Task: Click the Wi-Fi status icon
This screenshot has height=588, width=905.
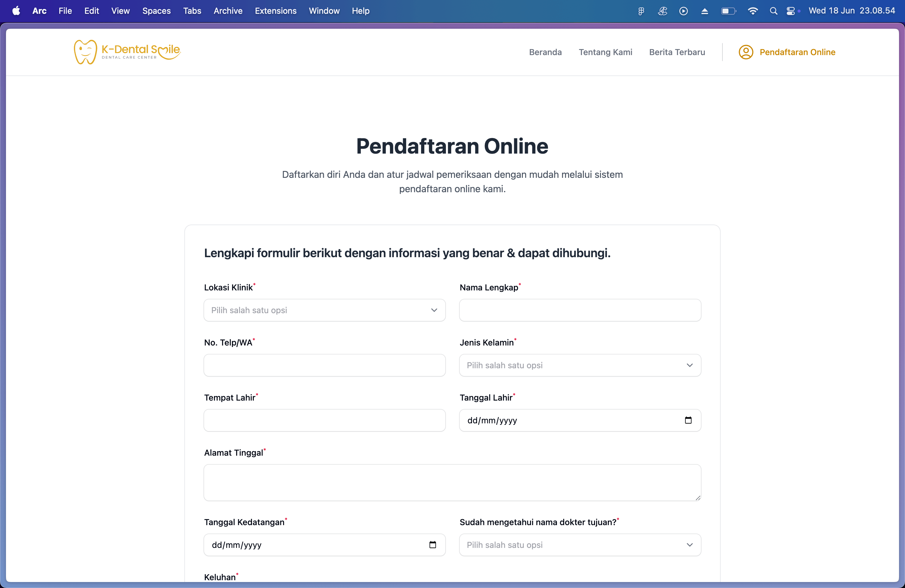Action: coord(752,11)
